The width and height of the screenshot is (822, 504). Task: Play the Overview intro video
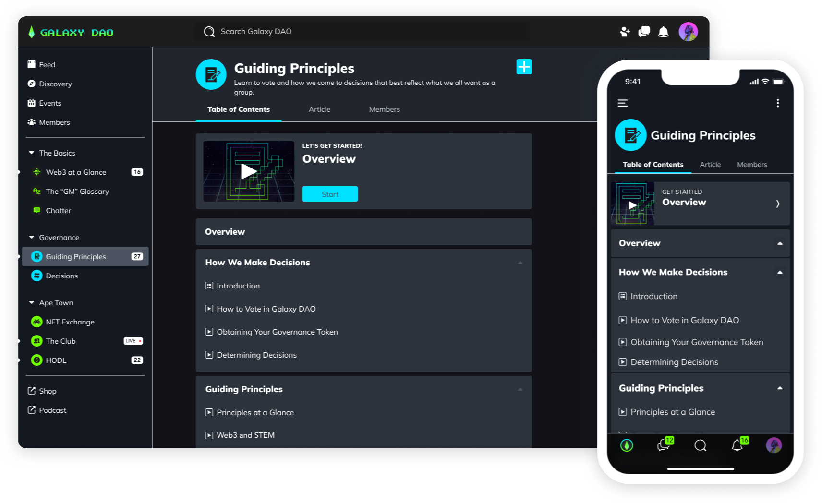248,171
